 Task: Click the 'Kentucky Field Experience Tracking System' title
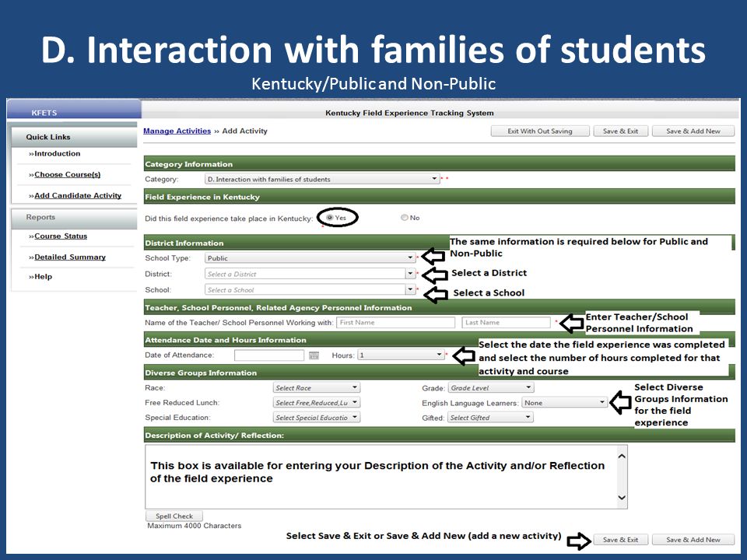pos(409,113)
